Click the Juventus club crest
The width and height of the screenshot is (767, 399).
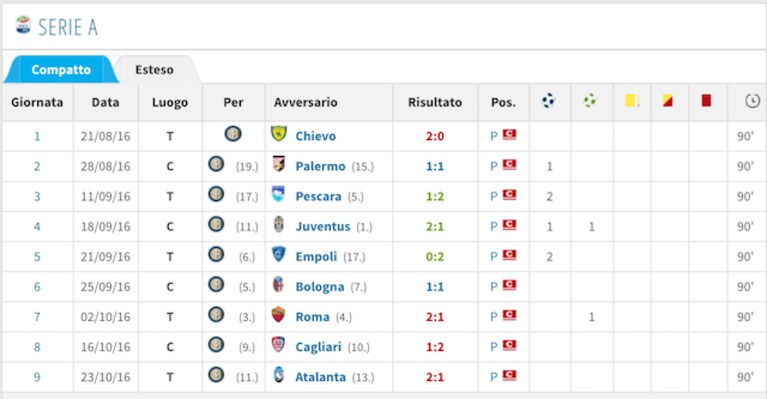click(279, 224)
